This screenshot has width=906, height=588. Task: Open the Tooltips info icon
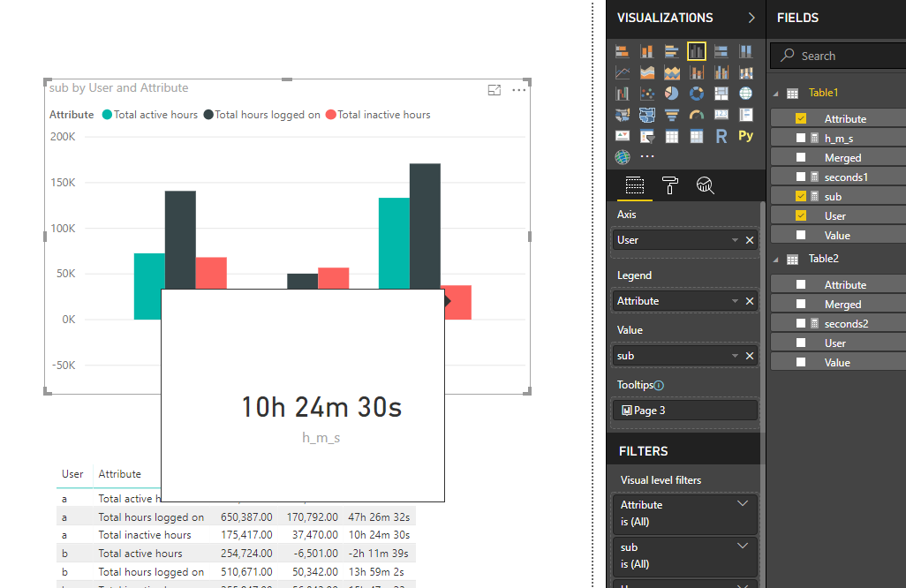[x=659, y=385]
